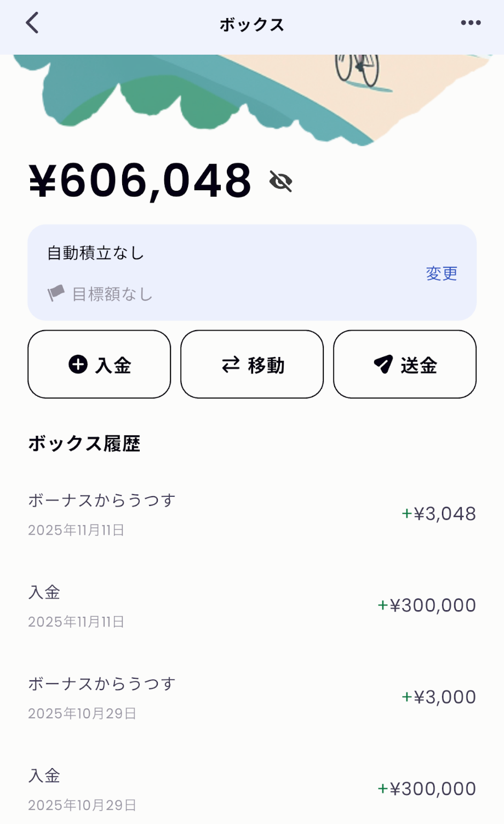Click the swap arrows icon on 移動
Viewport: 504px width, 824px height.
pos(231,365)
